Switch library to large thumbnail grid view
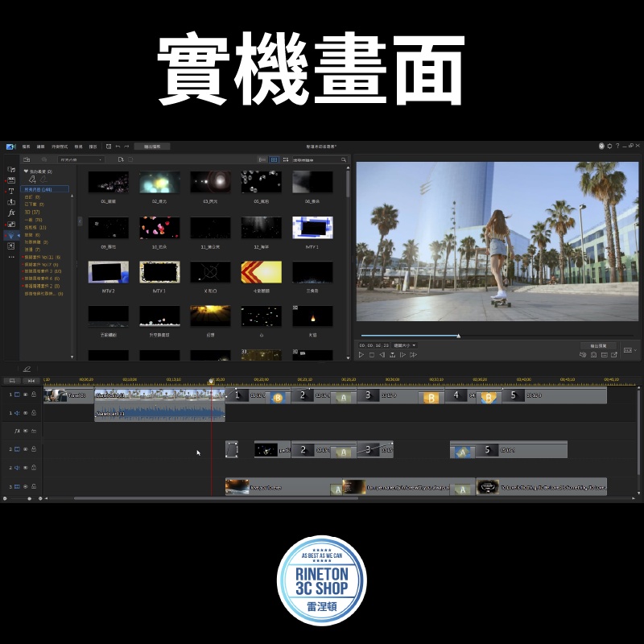This screenshot has height=644, width=644. (x=274, y=159)
